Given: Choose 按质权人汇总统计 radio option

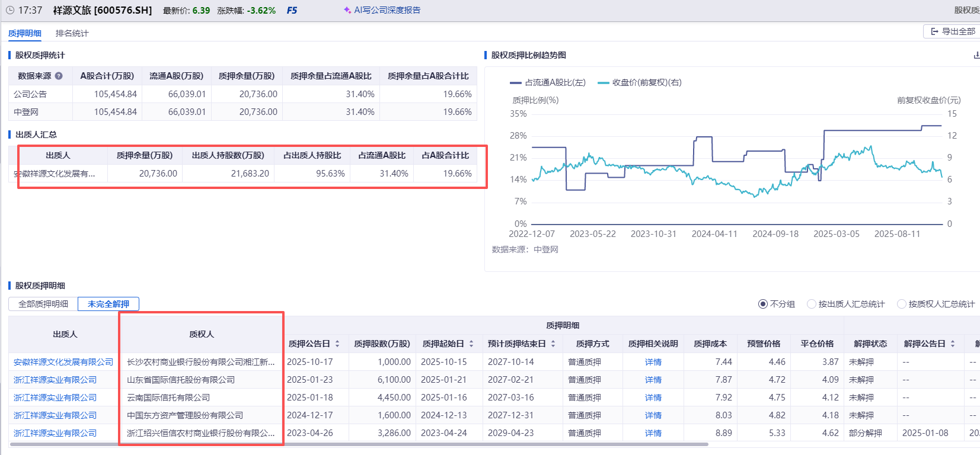Looking at the screenshot, I should pos(902,304).
